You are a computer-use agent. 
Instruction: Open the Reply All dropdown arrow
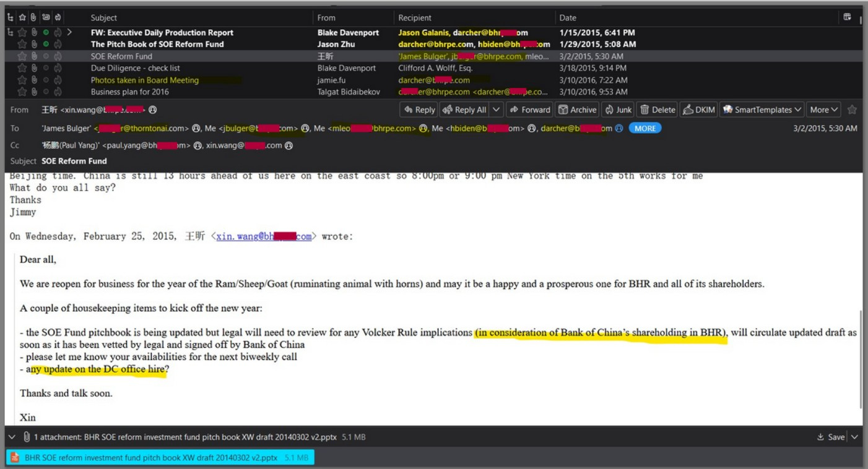pos(497,110)
